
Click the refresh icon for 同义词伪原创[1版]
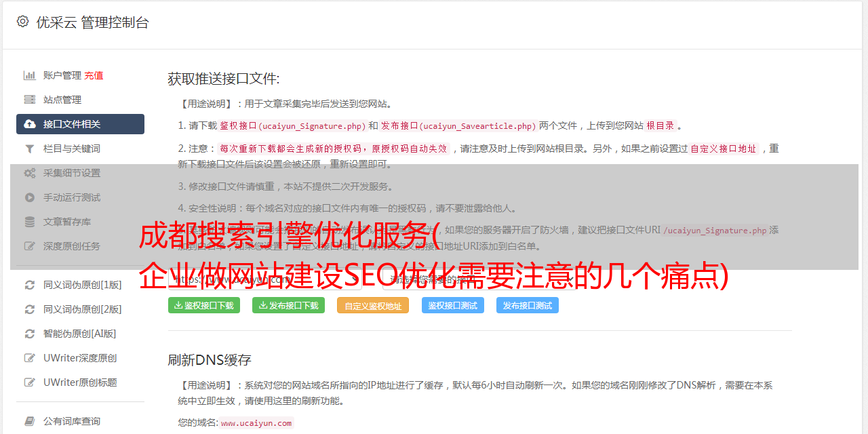tap(30, 285)
